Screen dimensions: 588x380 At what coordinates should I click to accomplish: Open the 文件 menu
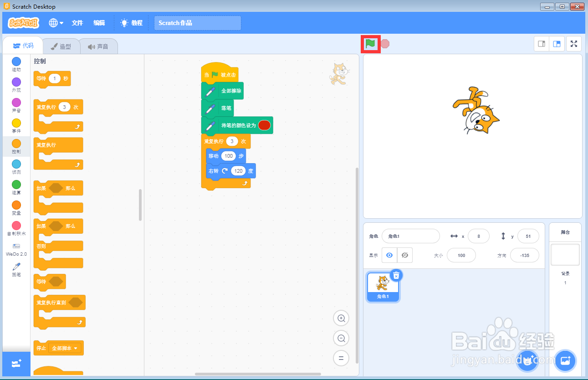77,23
